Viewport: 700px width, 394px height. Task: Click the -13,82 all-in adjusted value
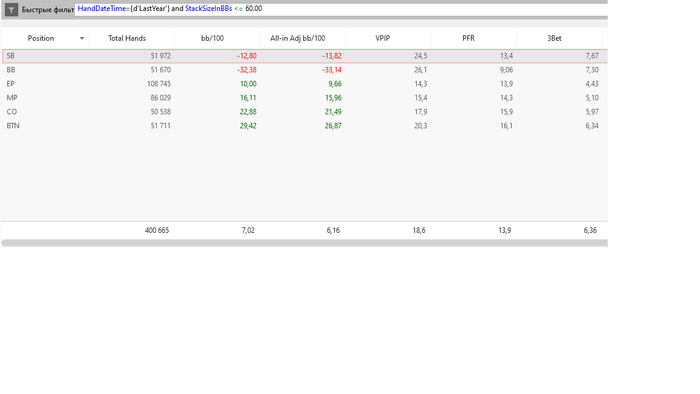coord(332,56)
